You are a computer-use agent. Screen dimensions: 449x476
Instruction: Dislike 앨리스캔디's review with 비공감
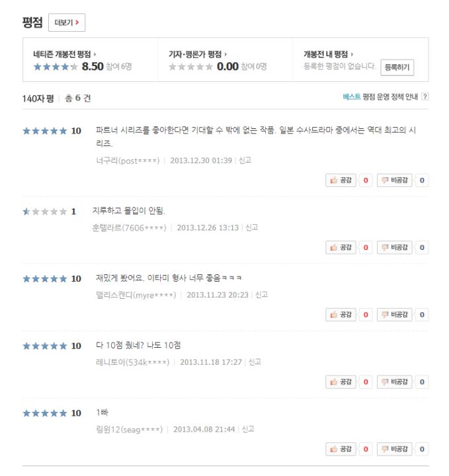tap(396, 313)
